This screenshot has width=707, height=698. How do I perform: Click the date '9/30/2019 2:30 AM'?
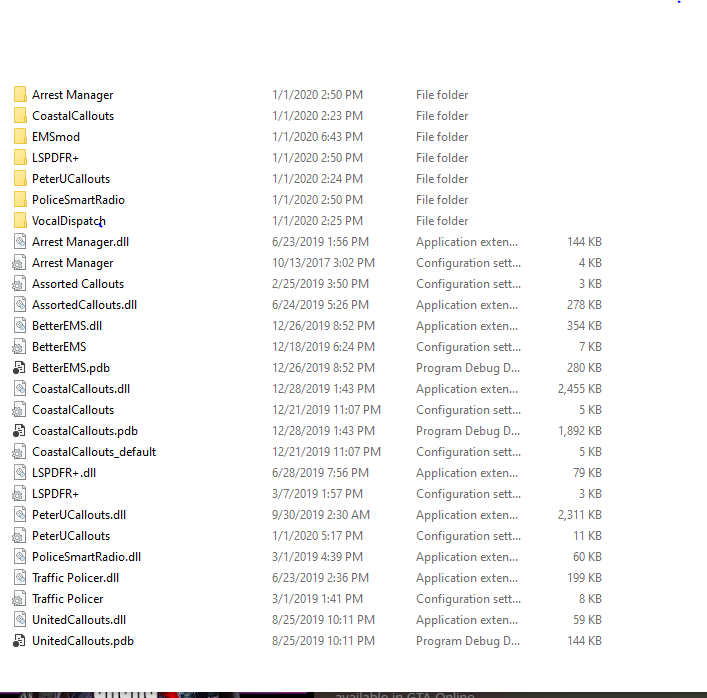321,515
